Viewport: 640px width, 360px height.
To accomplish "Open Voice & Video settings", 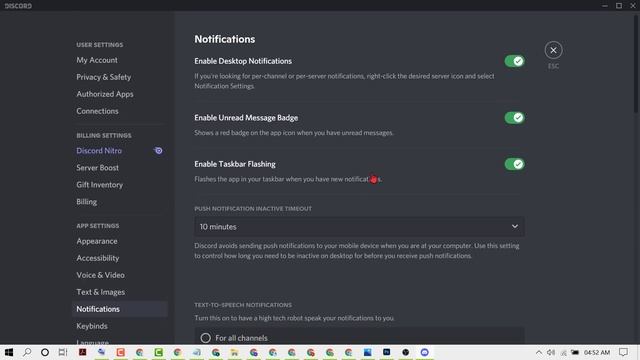I will [x=100, y=275].
